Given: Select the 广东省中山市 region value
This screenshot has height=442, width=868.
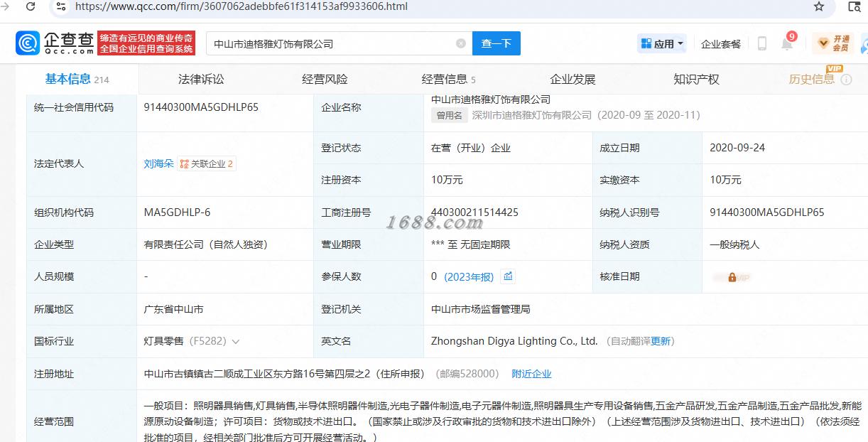Looking at the screenshot, I should [x=173, y=309].
